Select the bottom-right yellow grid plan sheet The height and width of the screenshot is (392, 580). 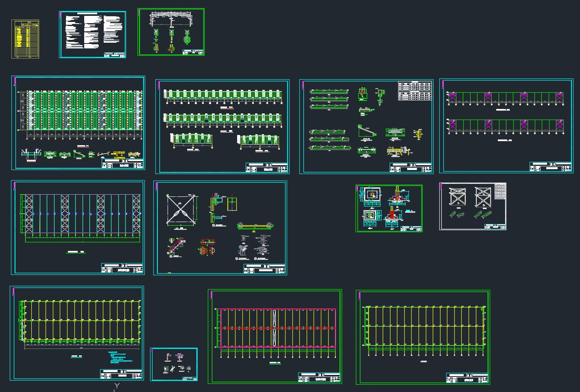[x=423, y=337]
